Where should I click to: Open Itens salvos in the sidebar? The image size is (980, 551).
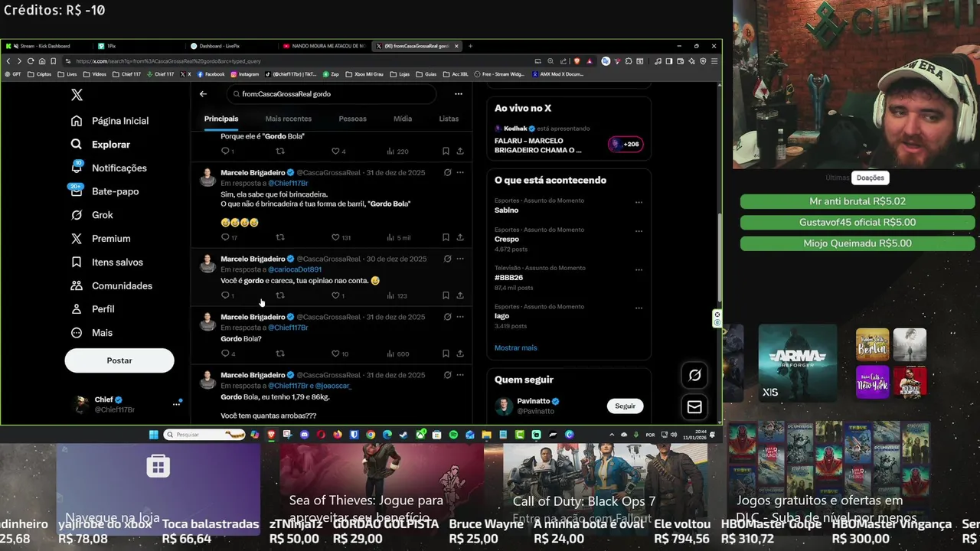pos(106,262)
